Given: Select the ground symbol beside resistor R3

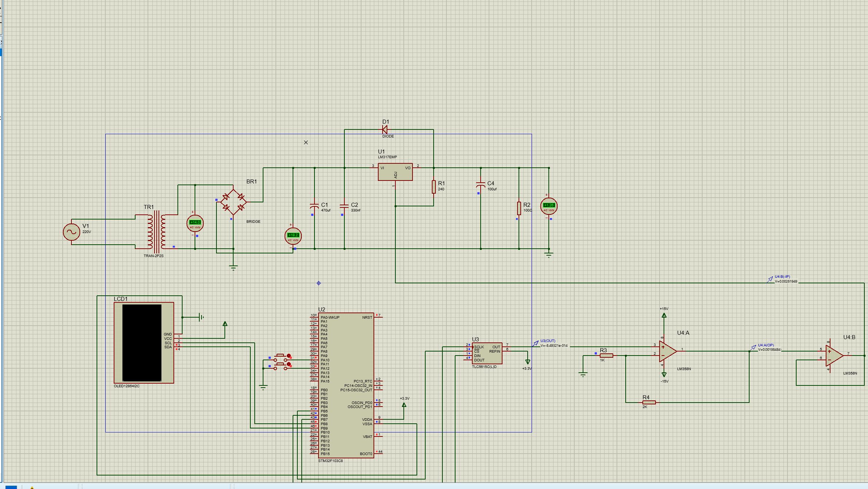Looking at the screenshot, I should coord(583,374).
